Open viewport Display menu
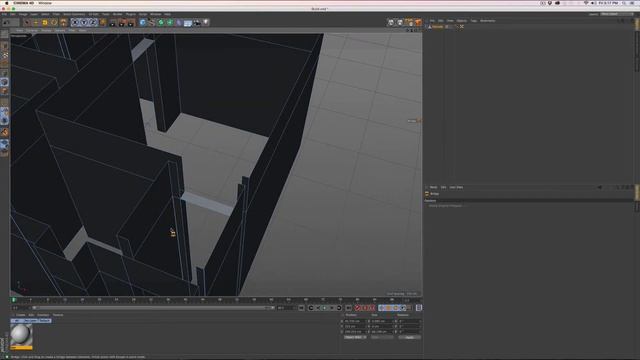Viewport: 640px width, 360px height. tap(46, 30)
